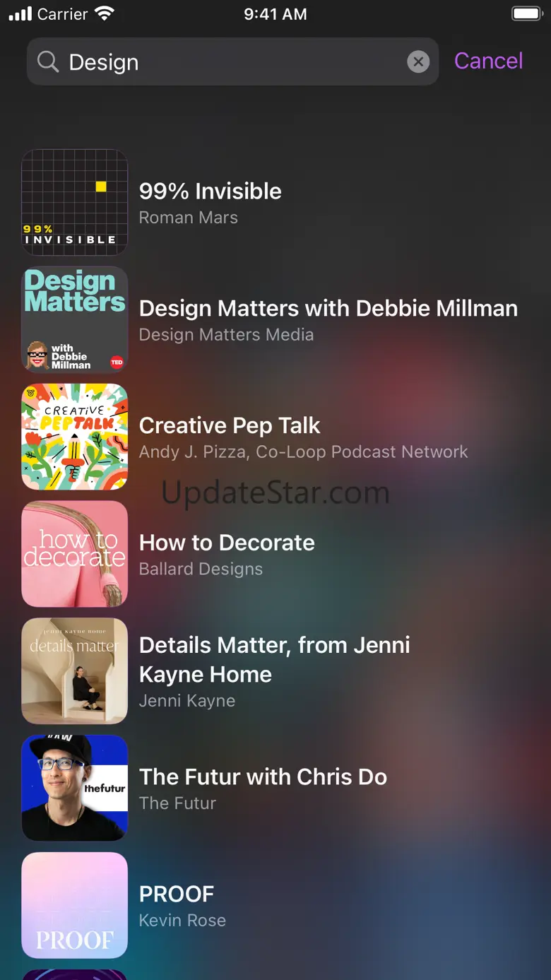Image resolution: width=551 pixels, height=980 pixels.
Task: Open The Futur podcast artwork
Action: (x=75, y=788)
